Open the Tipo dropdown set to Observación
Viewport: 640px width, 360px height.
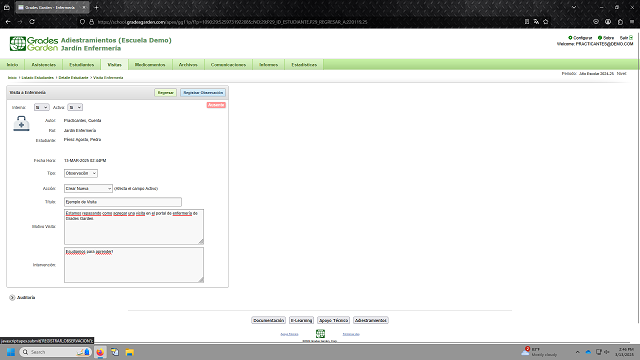(81, 173)
